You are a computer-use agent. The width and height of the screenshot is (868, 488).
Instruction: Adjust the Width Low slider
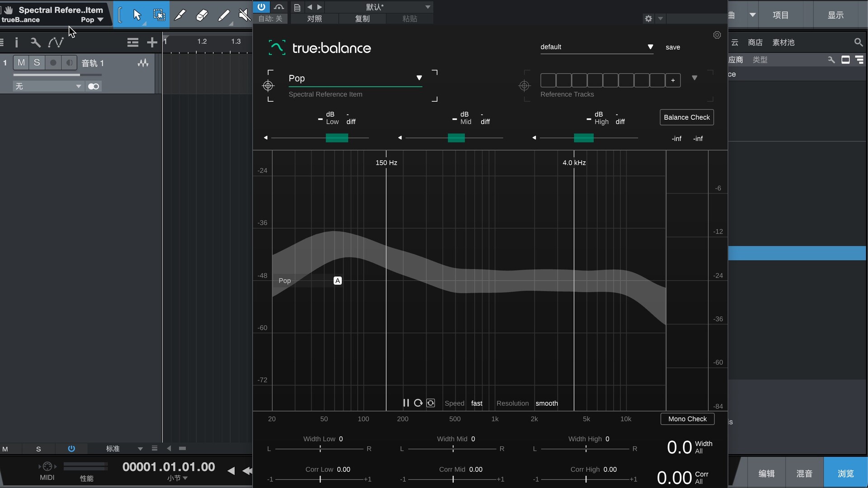320,449
